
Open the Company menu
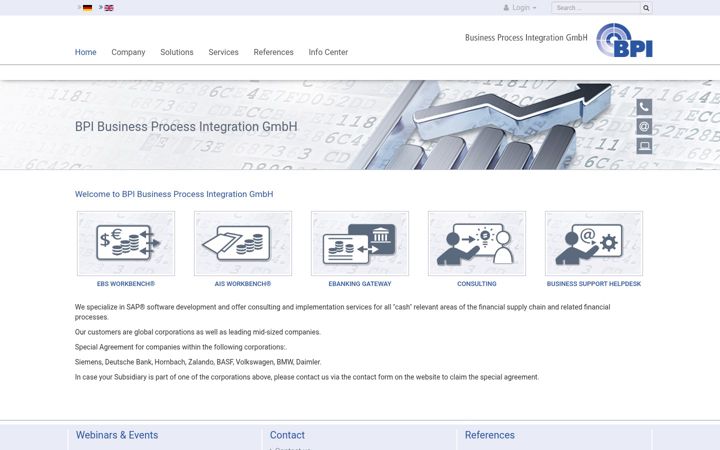click(128, 52)
